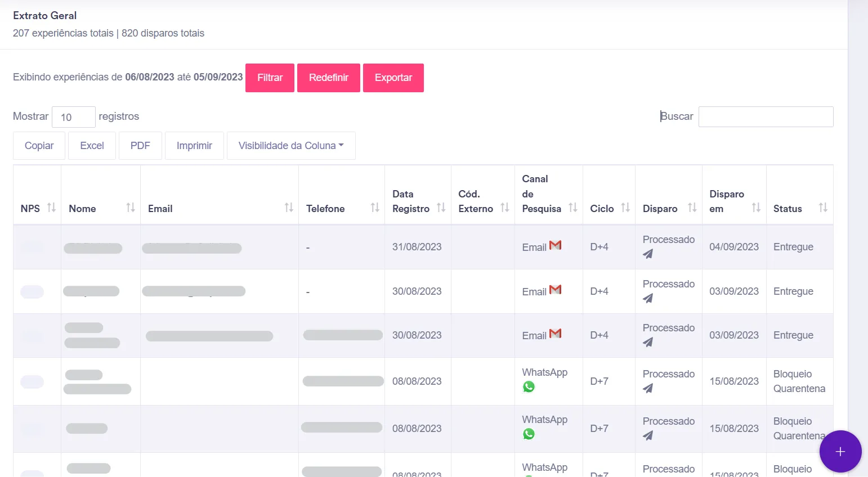Click the start date 06/08/2023 text

(x=150, y=77)
